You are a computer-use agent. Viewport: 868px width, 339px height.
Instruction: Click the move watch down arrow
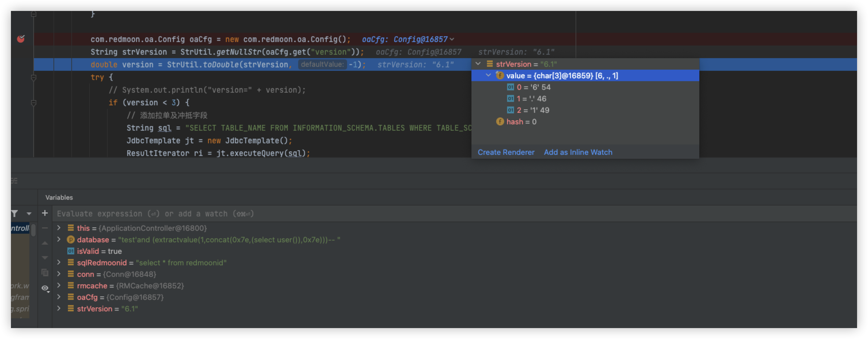45,258
